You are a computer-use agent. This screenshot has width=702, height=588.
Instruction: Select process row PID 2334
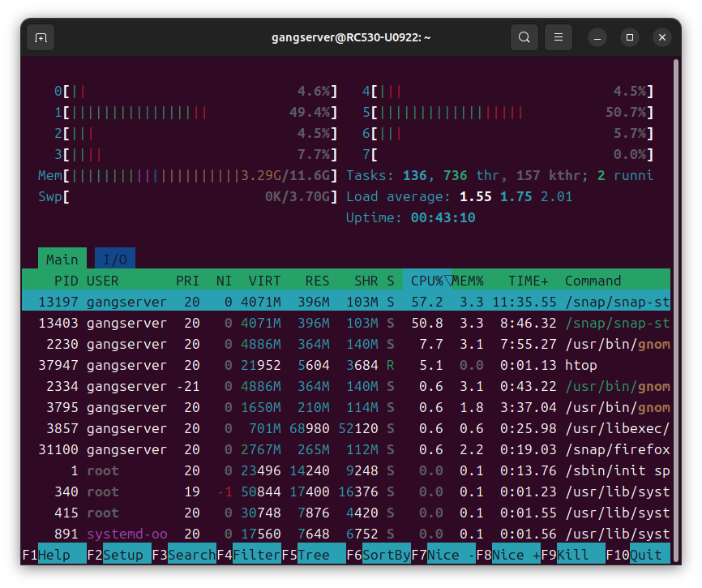pos(346,386)
